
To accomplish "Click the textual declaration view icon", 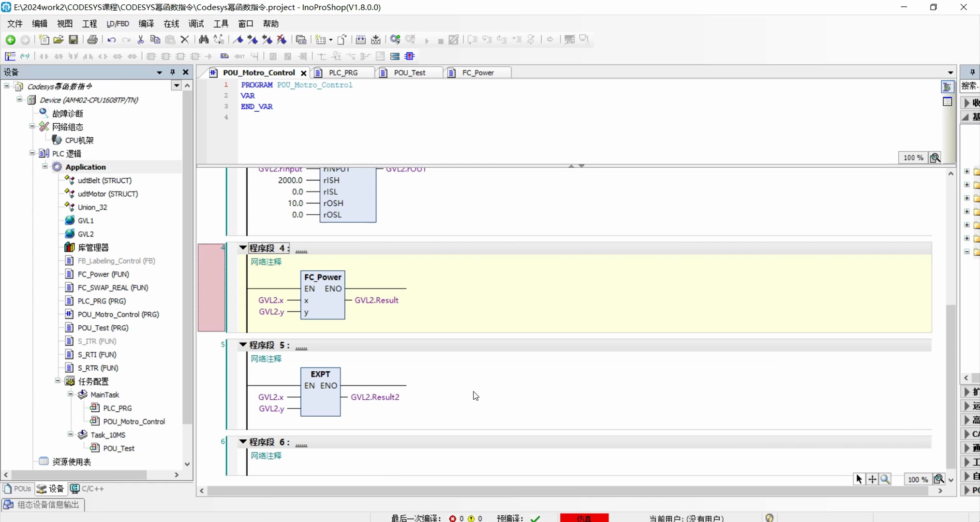I will pos(947,87).
